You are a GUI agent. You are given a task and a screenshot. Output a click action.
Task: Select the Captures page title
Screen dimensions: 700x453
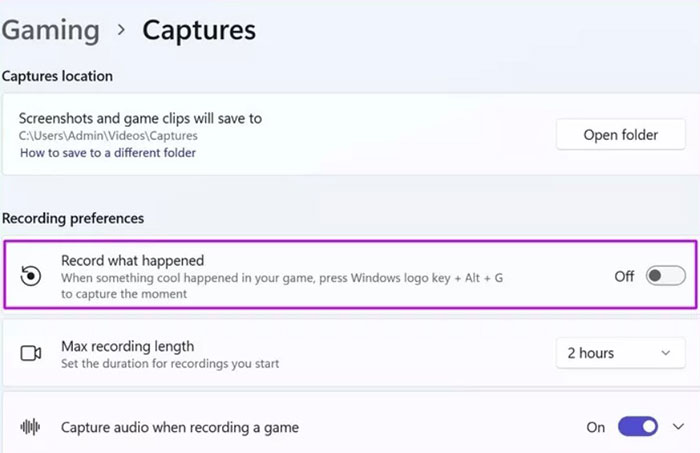click(x=199, y=30)
